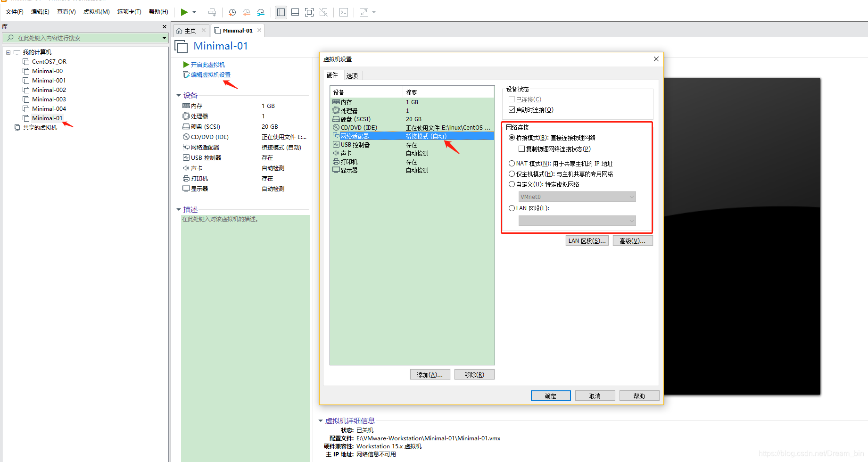Toggle the thumbnail bar view icon
The width and height of the screenshot is (868, 462).
tap(295, 12)
